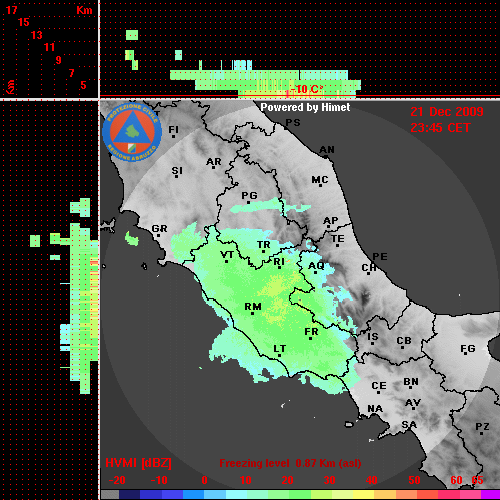Click the AP city label on the map
500x500 pixels.
330,221
